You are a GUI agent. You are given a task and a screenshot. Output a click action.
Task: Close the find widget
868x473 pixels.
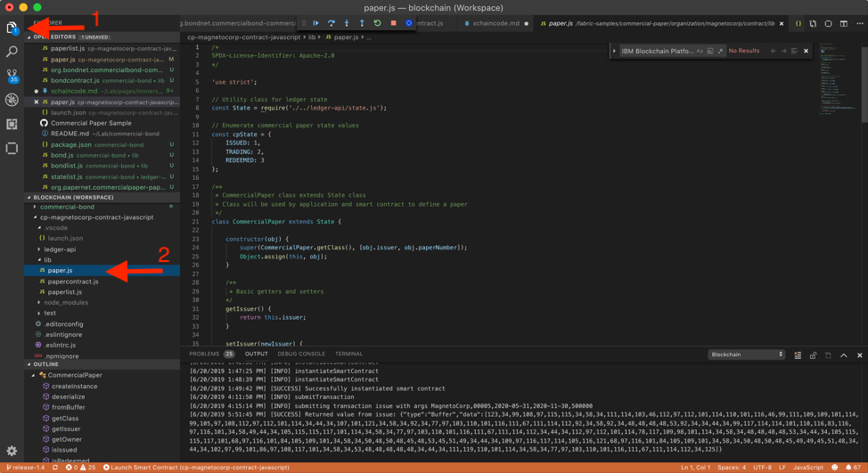pos(806,51)
